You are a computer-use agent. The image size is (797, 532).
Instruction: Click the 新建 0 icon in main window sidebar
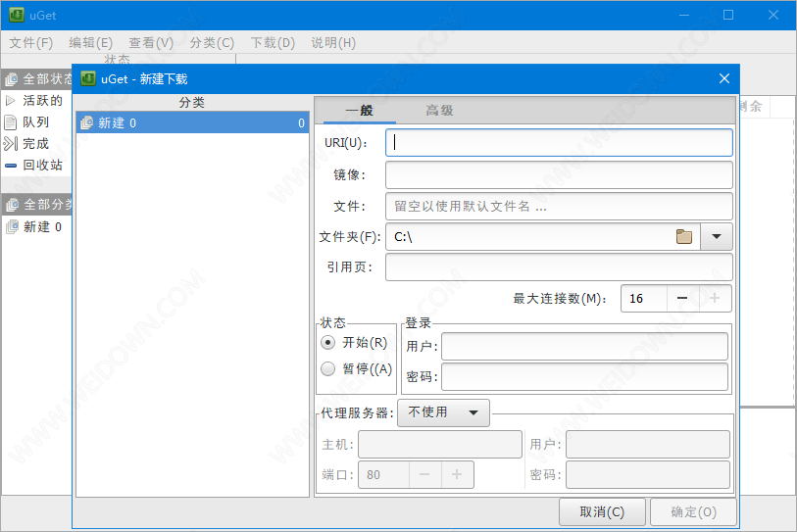(12, 226)
